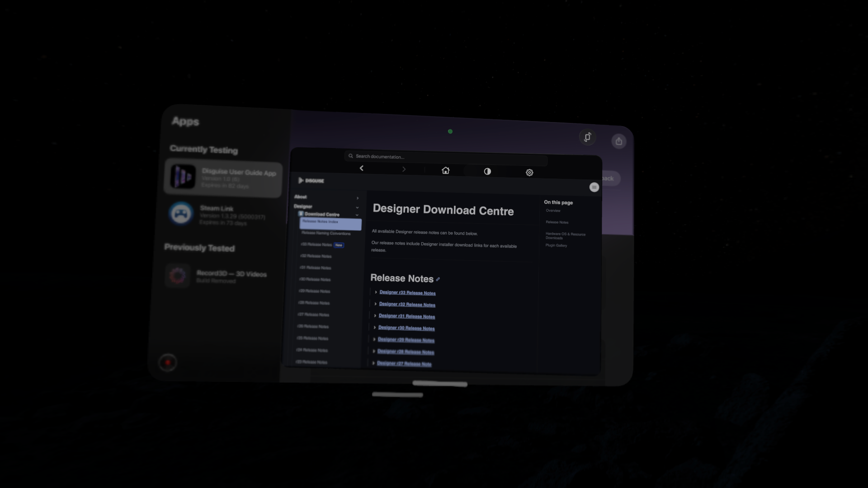Screen dimensions: 868x488
Task: Go back with the left arrow
Action: point(361,168)
